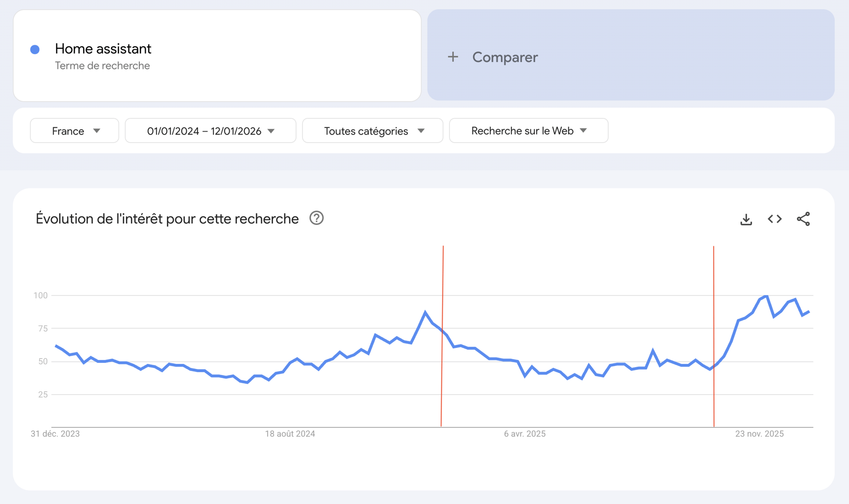849x504 pixels.
Task: Open the embed code icon
Action: tap(775, 219)
